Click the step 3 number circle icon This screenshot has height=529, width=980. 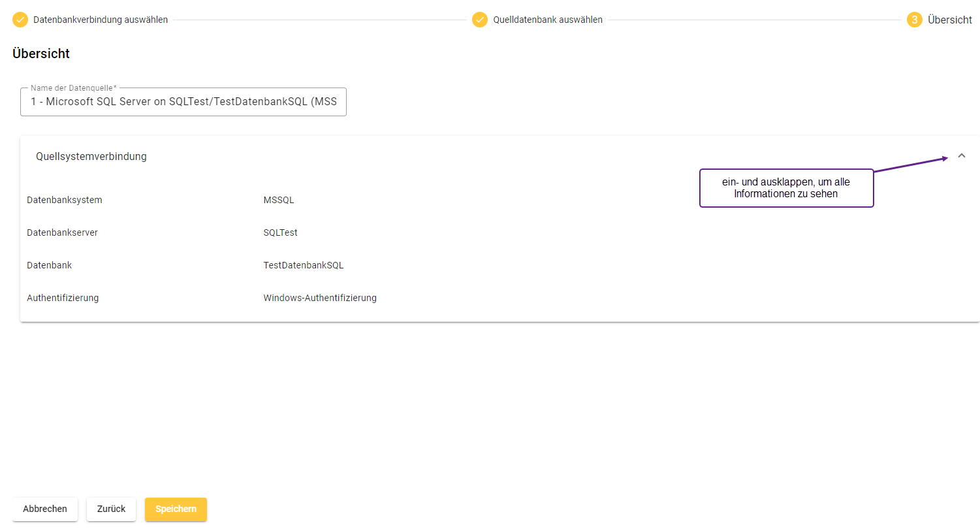coord(914,20)
